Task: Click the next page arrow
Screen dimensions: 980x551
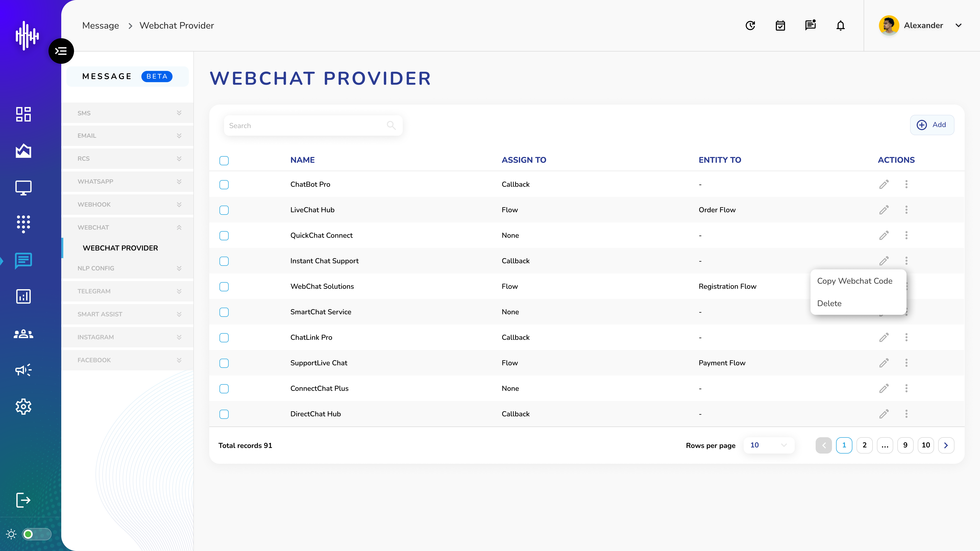Action: (x=946, y=445)
